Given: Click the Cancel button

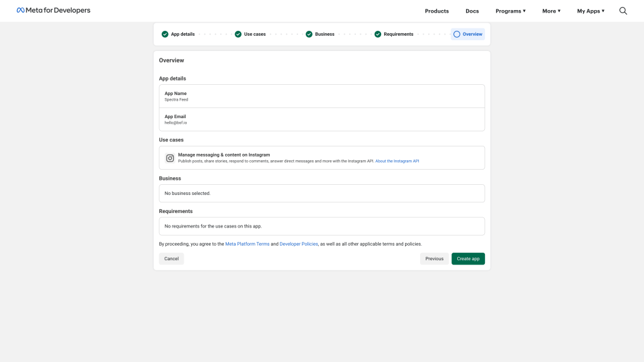Looking at the screenshot, I should (171, 258).
